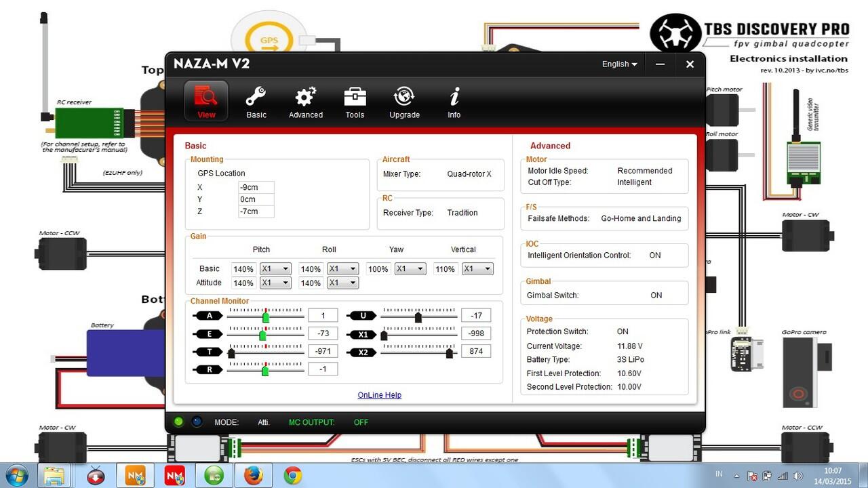The width and height of the screenshot is (868, 488).
Task: Click the channel X2 slider handle
Action: (450, 352)
